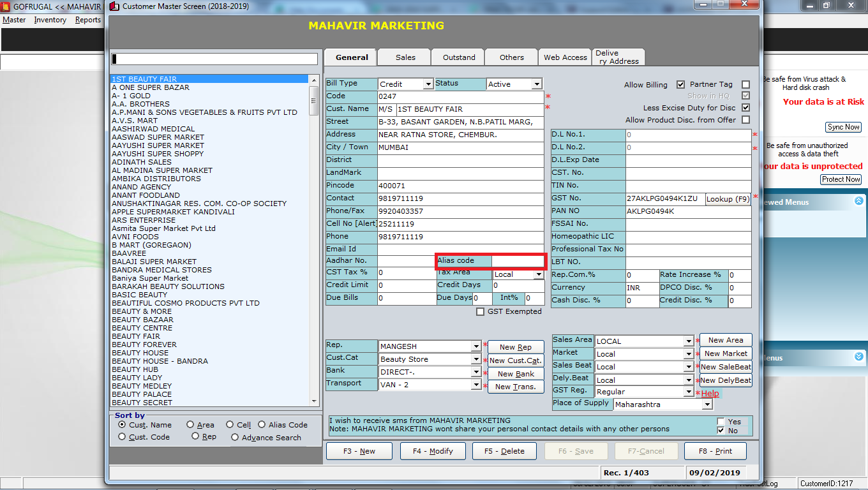Open the Place of Supply dropdown
This screenshot has height=490, width=868.
pos(706,405)
